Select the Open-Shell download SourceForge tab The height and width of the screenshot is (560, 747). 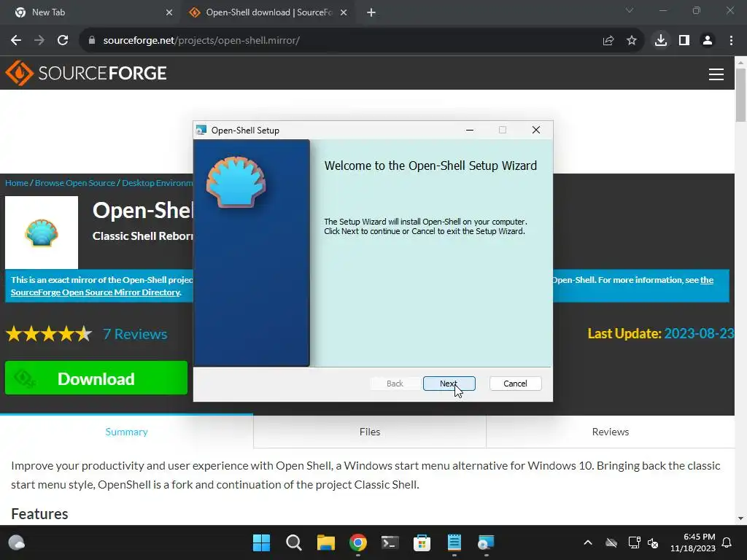pyautogui.click(x=268, y=12)
